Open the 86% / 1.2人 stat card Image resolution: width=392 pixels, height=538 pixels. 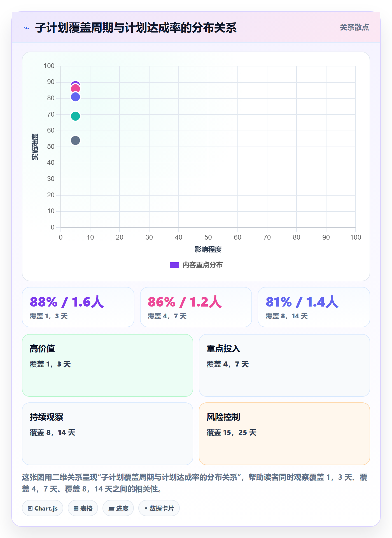point(196,307)
